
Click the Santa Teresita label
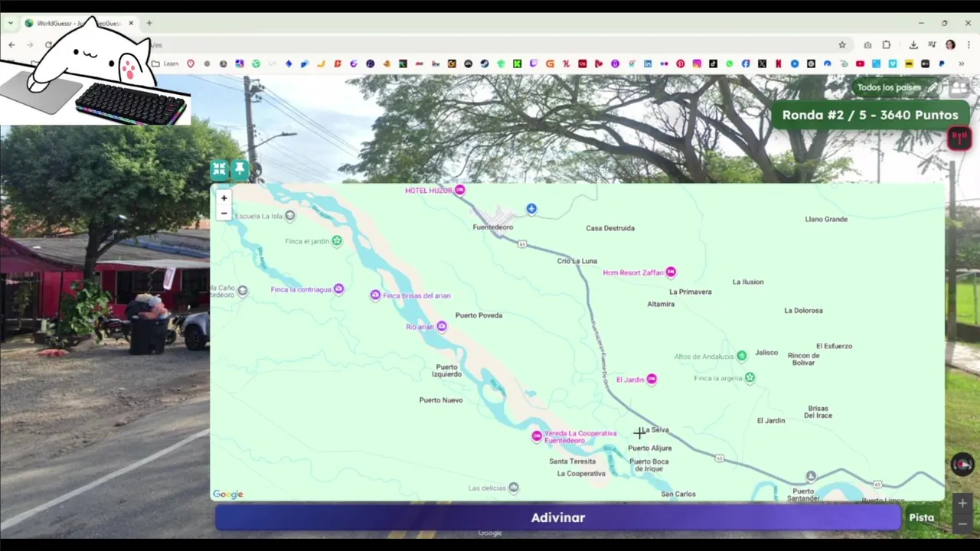[x=572, y=461]
